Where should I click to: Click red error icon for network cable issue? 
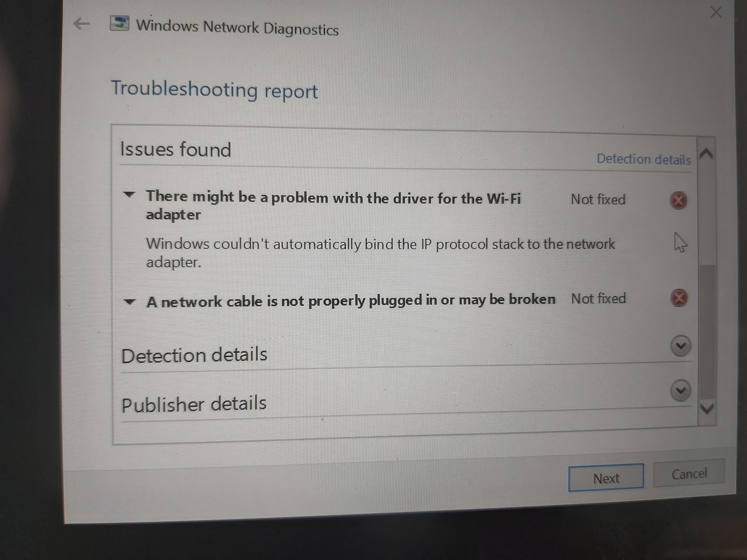(x=679, y=298)
